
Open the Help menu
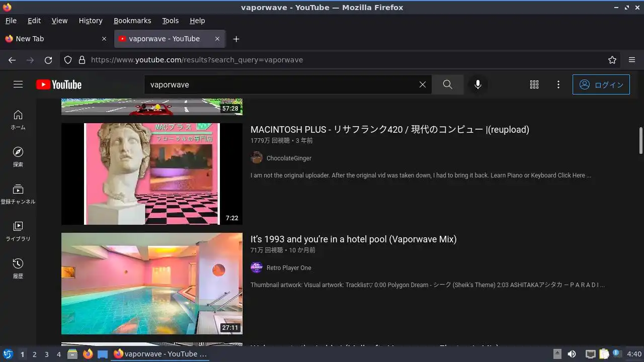click(197, 21)
